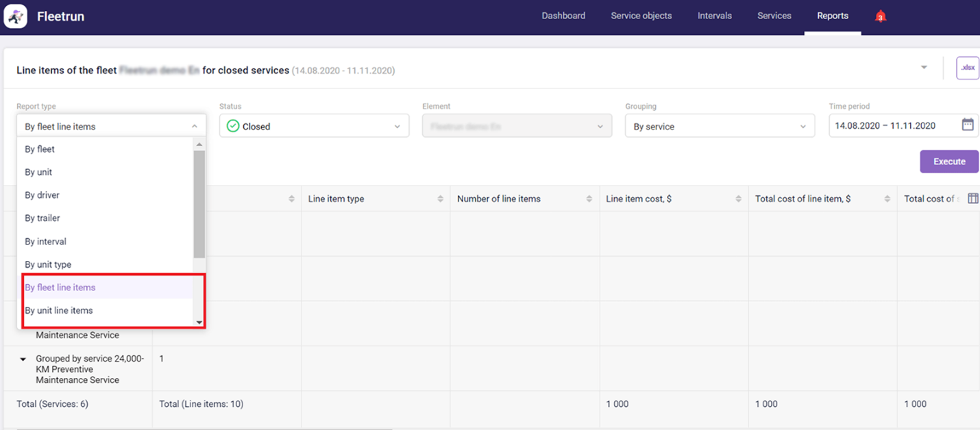Open calendar icon in Time period field
The height and width of the screenshot is (430, 980).
[967, 125]
